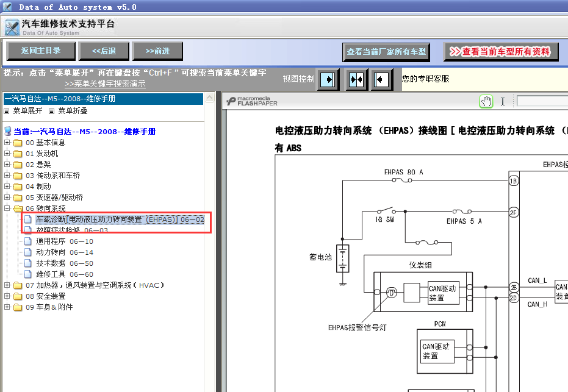Open 通用程序 06-10 document
Viewport: 568px width, 392px height.
click(65, 241)
